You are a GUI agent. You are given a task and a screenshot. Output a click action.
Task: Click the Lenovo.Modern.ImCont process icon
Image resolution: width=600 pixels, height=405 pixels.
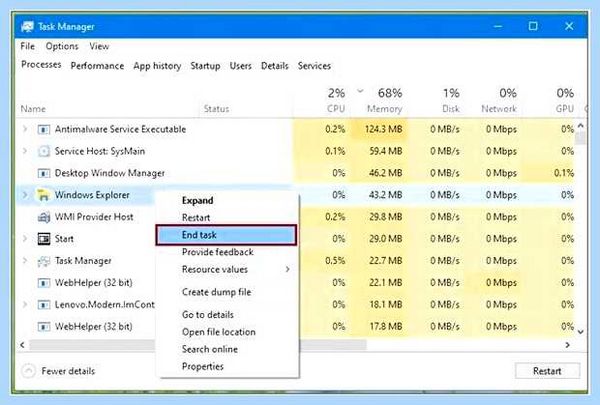pyautogui.click(x=43, y=305)
